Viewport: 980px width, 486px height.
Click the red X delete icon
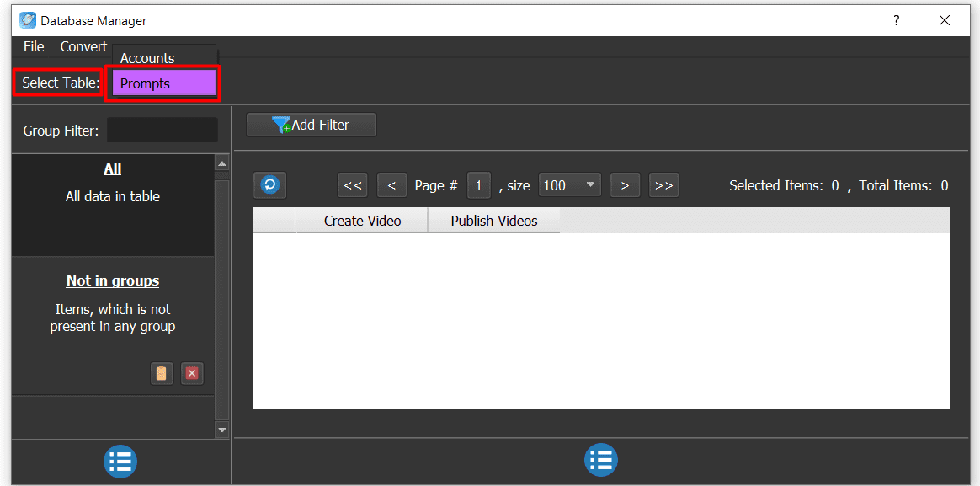click(192, 373)
